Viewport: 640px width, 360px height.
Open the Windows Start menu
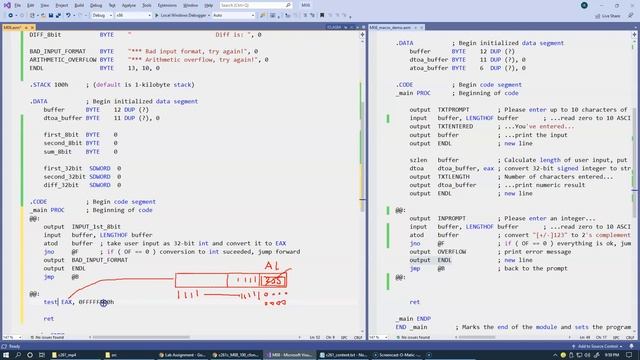[x=6, y=355]
